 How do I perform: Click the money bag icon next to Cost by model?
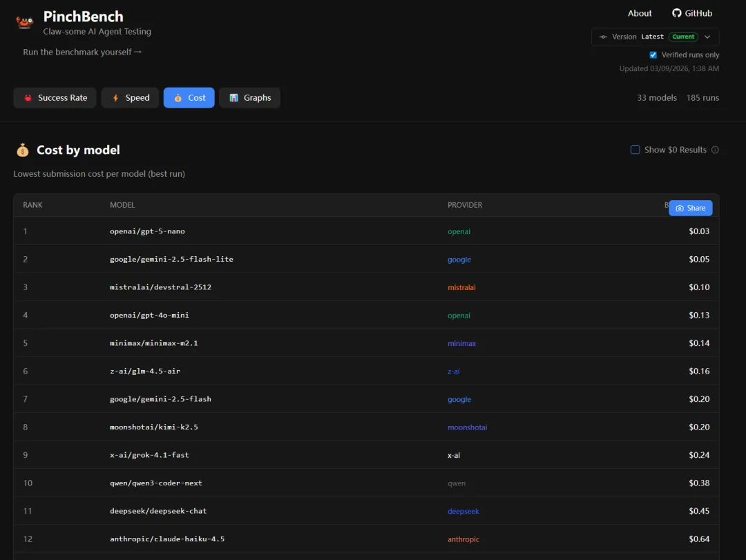pos(22,150)
